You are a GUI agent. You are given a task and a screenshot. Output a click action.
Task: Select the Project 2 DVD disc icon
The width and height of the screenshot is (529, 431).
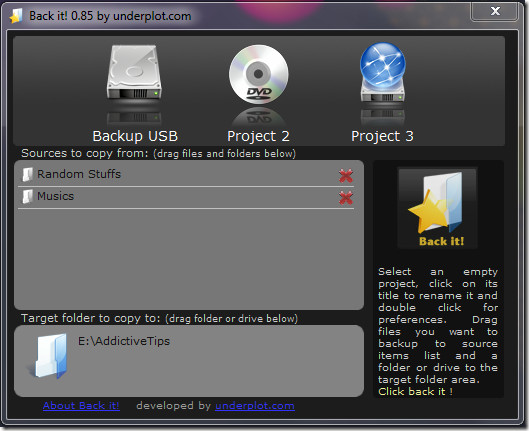tap(258, 74)
